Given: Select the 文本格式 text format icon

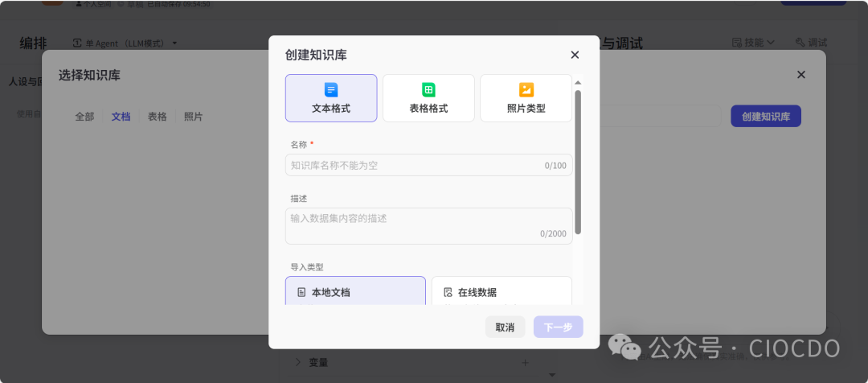Looking at the screenshot, I should [331, 89].
